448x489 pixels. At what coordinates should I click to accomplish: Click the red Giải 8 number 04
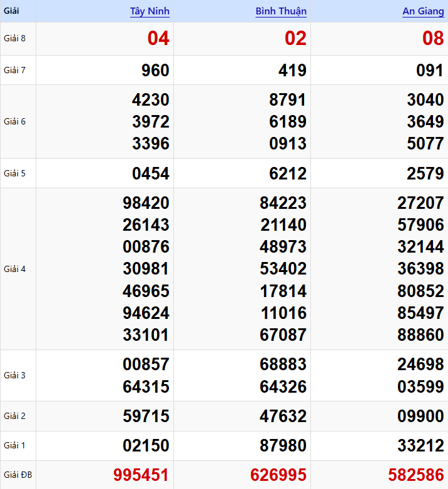coord(158,39)
